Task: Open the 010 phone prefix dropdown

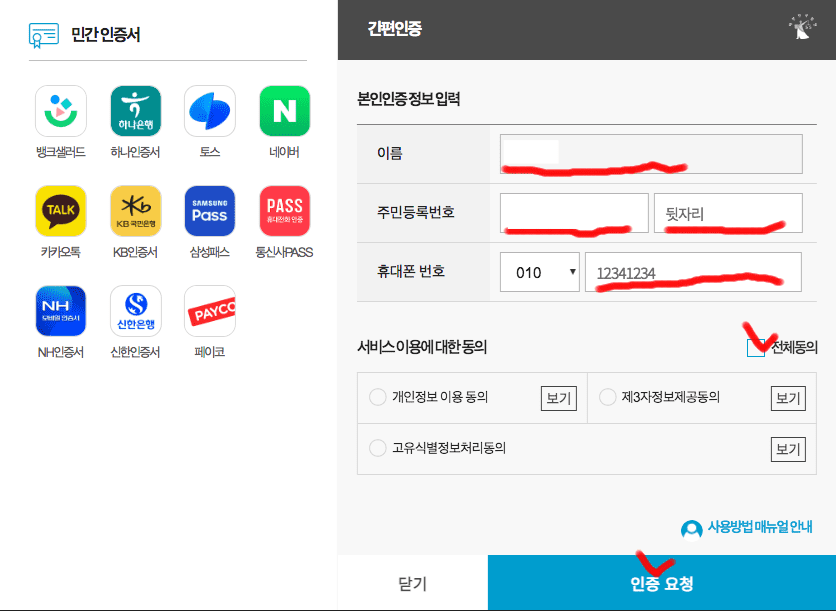Action: (540, 272)
